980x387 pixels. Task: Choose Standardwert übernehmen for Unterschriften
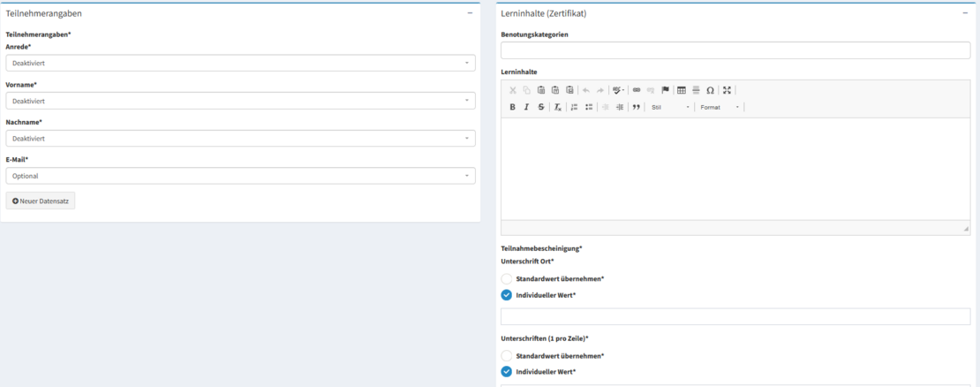point(507,355)
